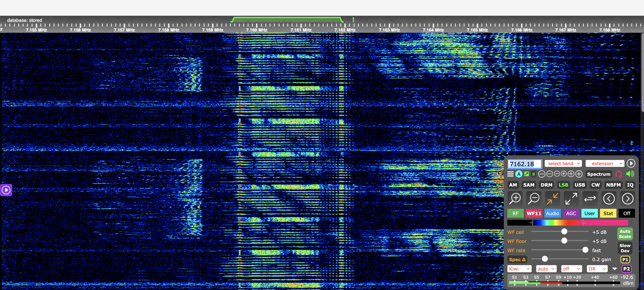
Task: Open the AGC tab
Action: (571, 213)
